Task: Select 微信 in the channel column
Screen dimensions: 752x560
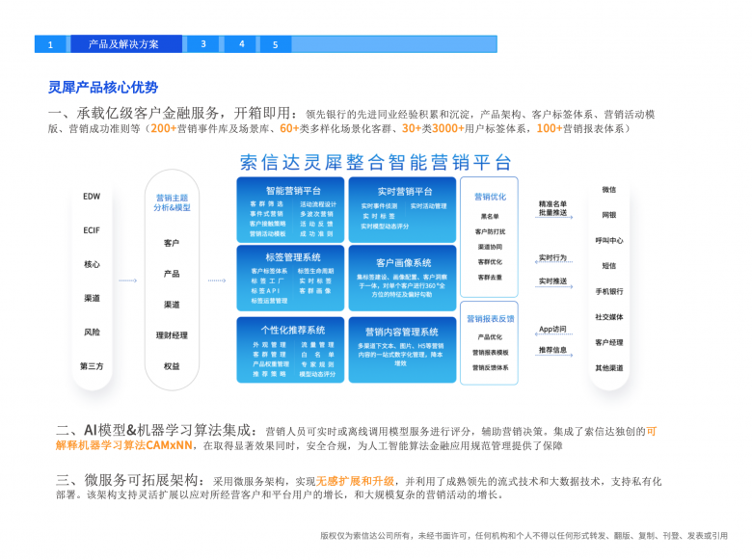Action: [x=609, y=189]
